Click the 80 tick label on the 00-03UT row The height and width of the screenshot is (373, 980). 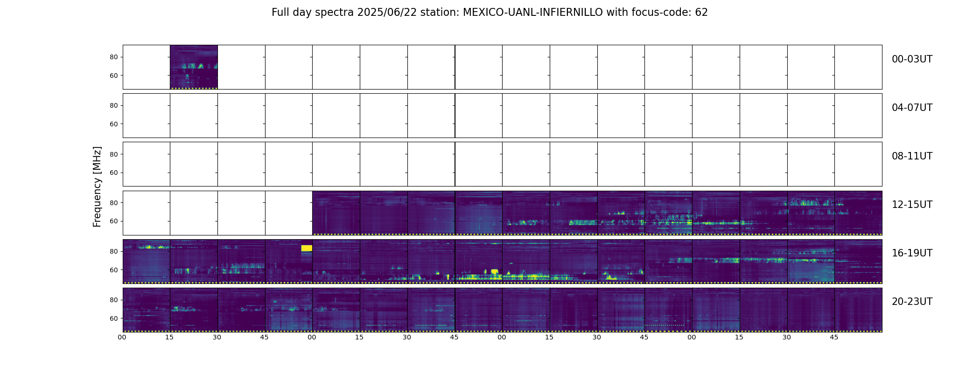coord(114,57)
